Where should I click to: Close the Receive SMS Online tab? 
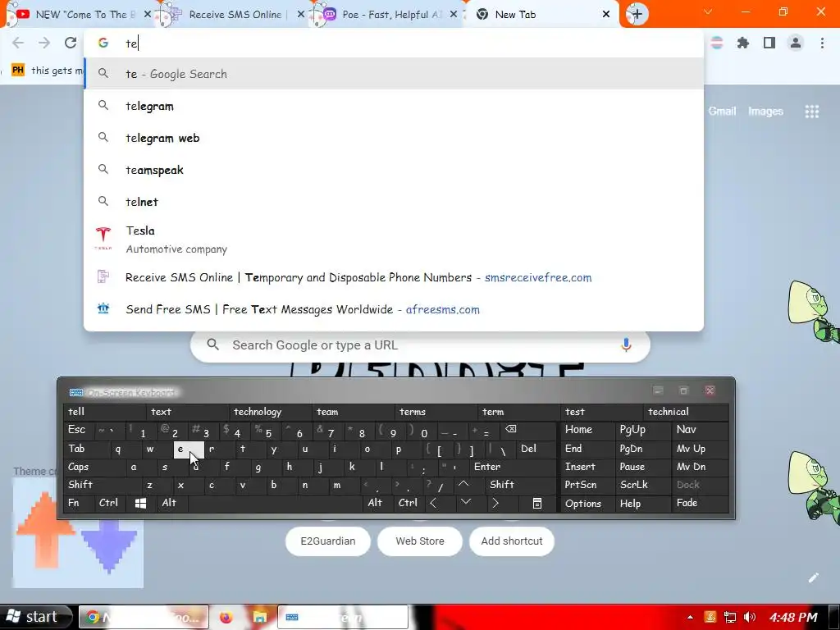pyautogui.click(x=300, y=15)
